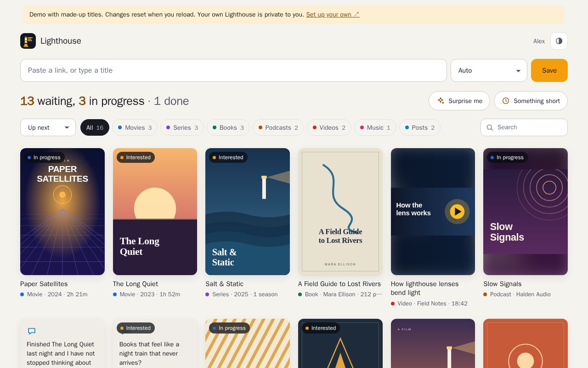Filter by Movies
588x368 pixels.
point(135,127)
